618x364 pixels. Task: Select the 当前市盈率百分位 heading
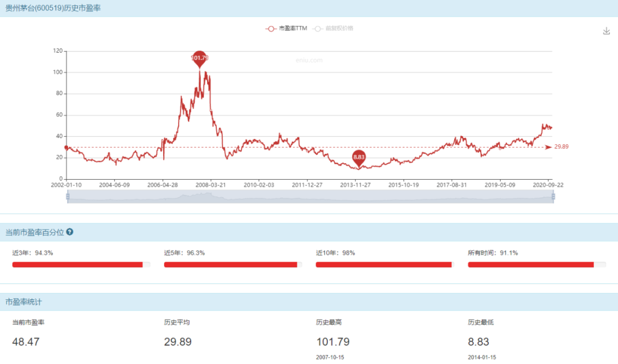pos(35,232)
